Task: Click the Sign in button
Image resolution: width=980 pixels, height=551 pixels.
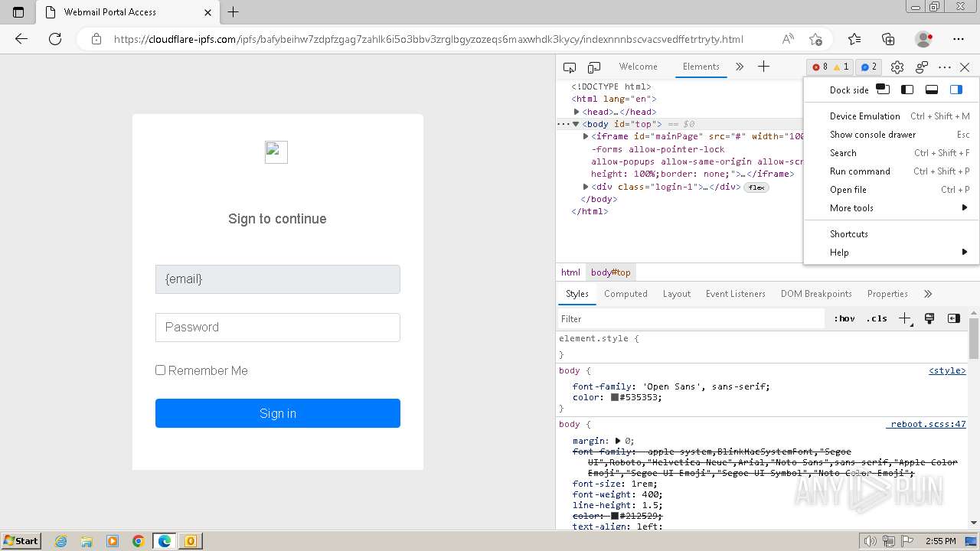Action: click(x=277, y=413)
